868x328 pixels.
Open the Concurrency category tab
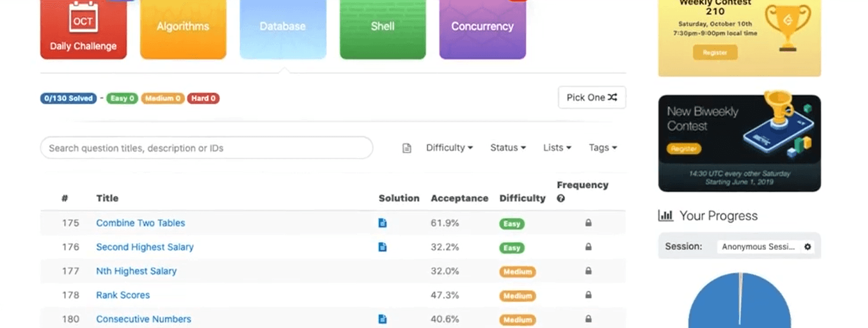(x=482, y=27)
